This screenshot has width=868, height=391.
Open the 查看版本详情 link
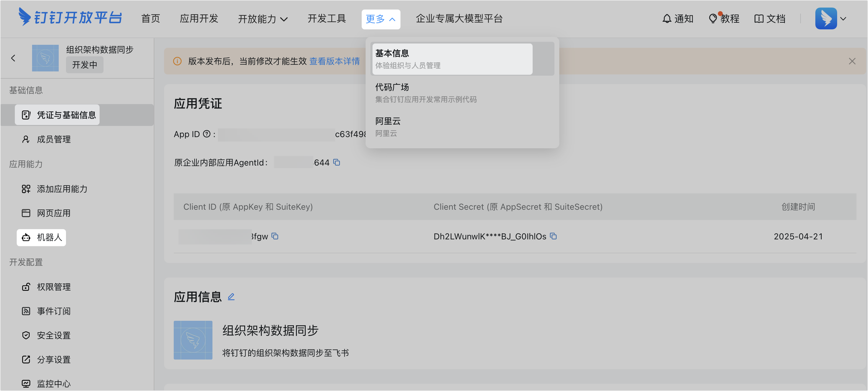pos(334,61)
